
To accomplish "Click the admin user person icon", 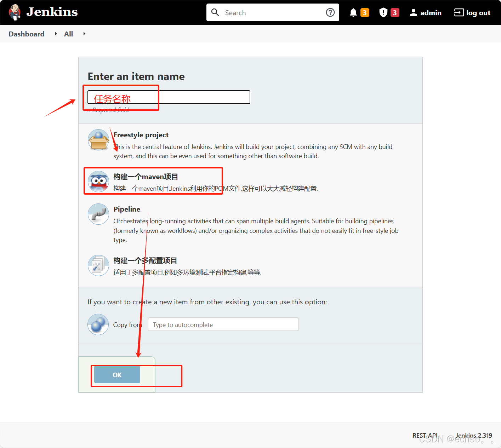I will 413,13.
